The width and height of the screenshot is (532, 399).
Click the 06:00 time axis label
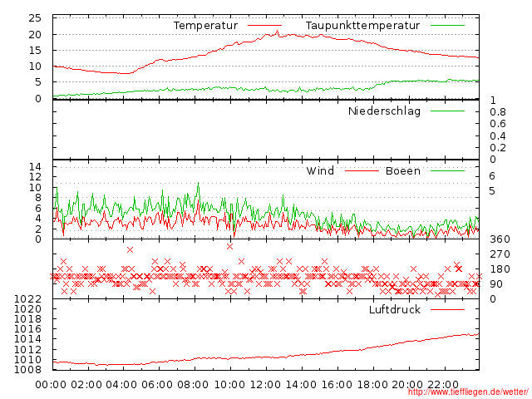157,385
